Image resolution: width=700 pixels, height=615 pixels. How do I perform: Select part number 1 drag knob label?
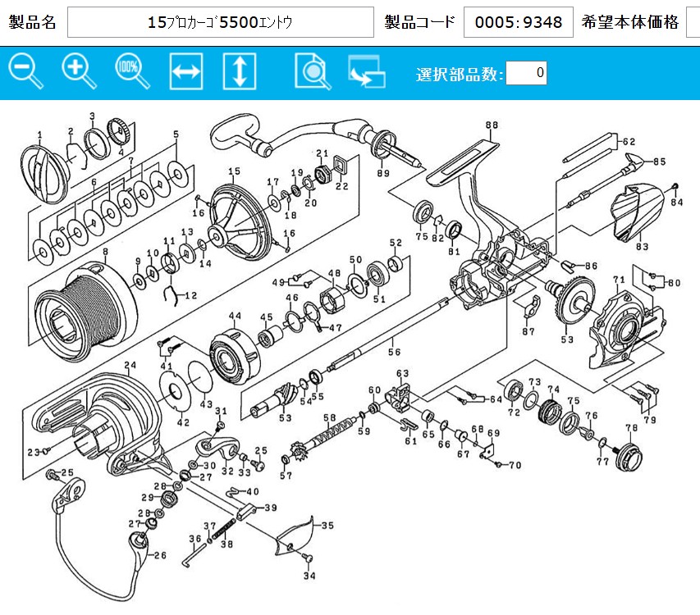39,134
